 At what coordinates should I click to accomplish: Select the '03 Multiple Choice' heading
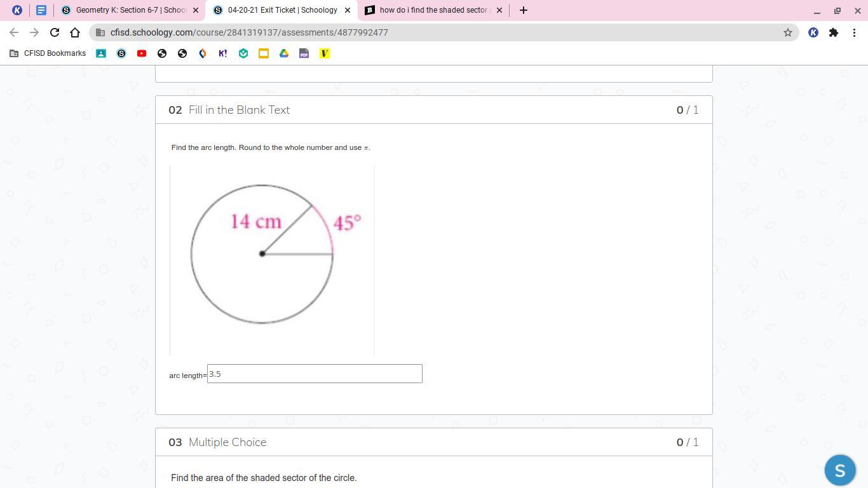tap(217, 442)
